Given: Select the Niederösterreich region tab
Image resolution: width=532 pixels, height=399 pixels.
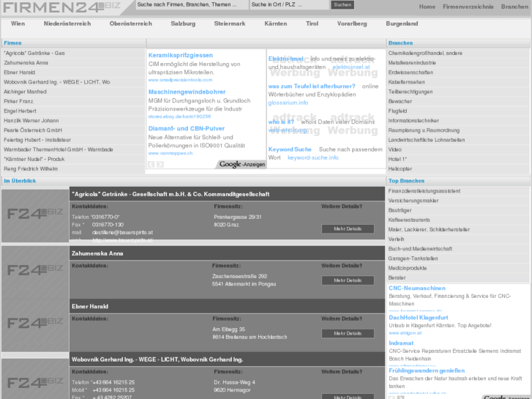Looking at the screenshot, I should point(67,23).
